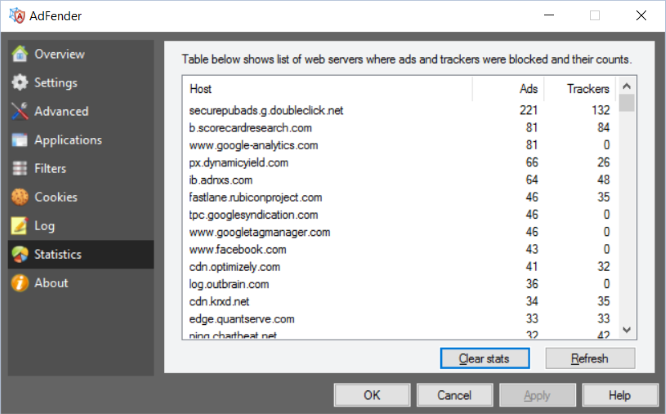
Task: Click the Cookies cookie icon
Action: click(x=20, y=197)
